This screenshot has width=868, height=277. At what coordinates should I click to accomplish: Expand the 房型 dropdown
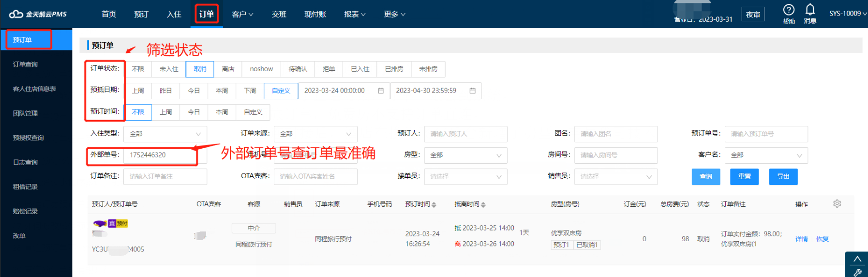pos(465,155)
